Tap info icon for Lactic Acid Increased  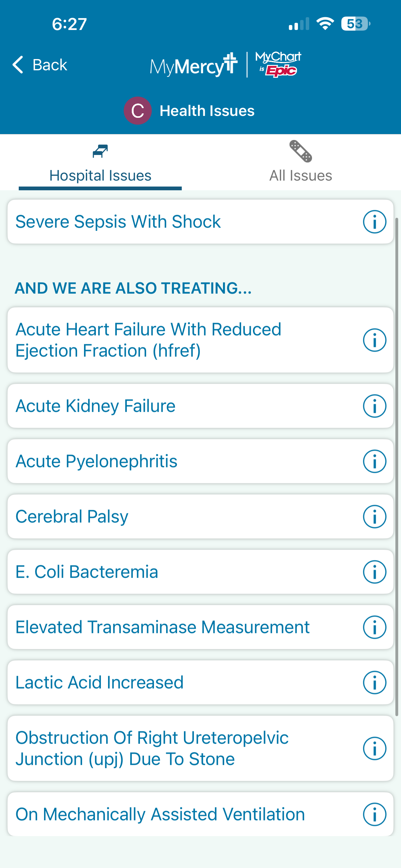point(374,682)
